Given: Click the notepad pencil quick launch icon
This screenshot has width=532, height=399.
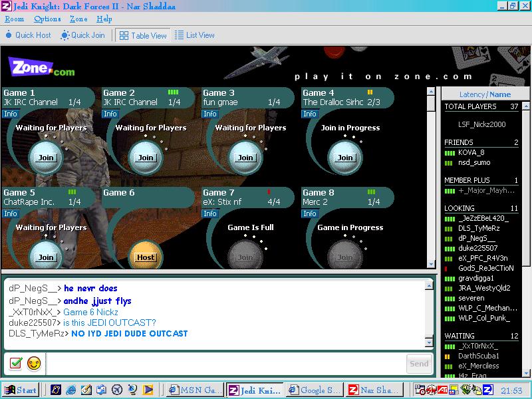Looking at the screenshot, I should tap(86, 390).
